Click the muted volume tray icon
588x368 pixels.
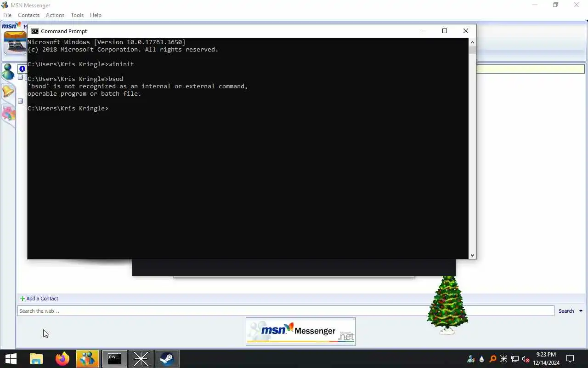526,359
